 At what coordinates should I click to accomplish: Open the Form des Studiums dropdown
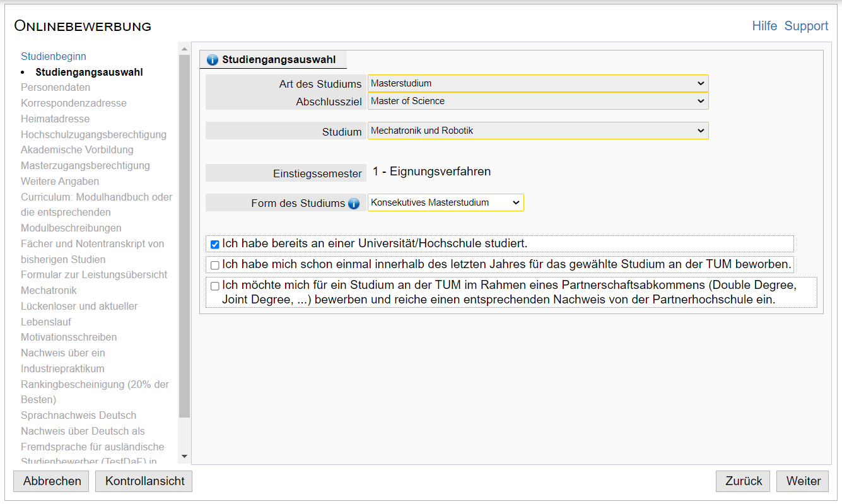[x=445, y=202]
